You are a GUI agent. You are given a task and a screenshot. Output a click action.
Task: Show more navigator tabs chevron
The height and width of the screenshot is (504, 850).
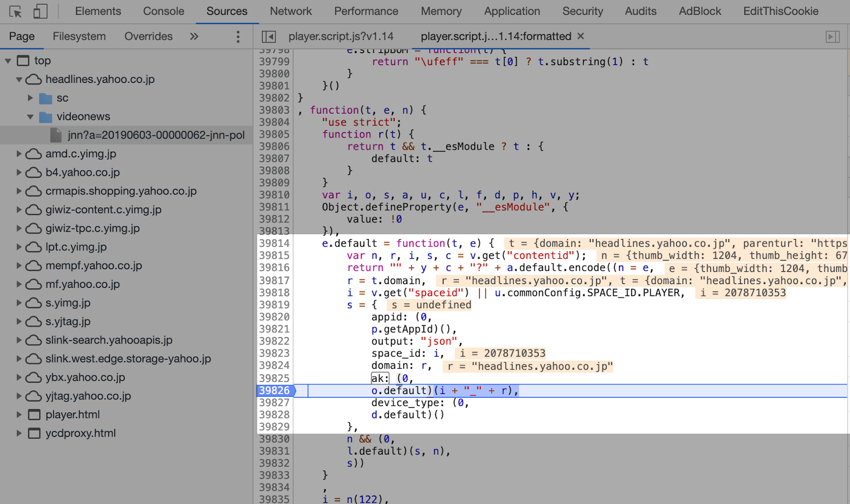point(194,37)
